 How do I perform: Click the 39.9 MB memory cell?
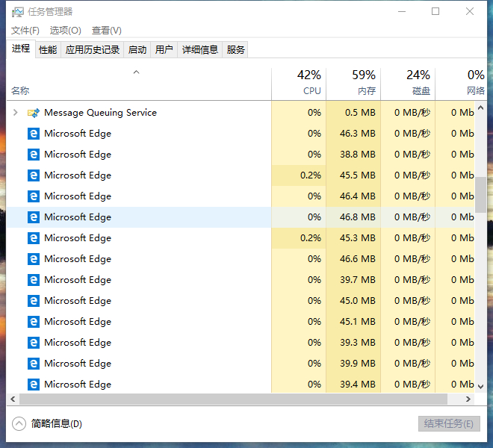tap(353, 364)
